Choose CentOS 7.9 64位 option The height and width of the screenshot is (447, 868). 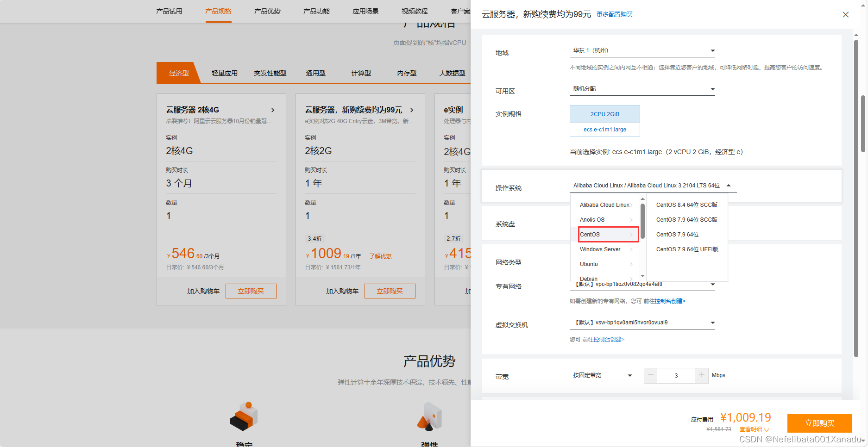[x=677, y=235]
